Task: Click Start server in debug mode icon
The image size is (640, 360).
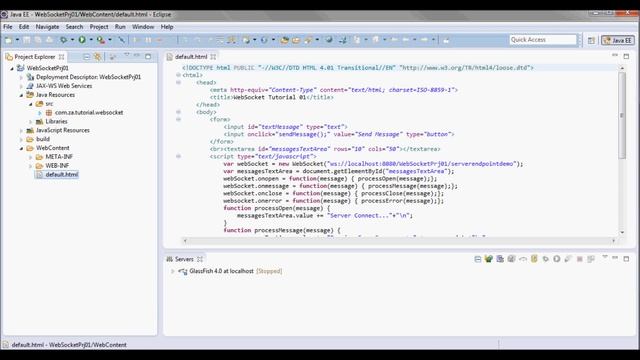Action: 545,259
